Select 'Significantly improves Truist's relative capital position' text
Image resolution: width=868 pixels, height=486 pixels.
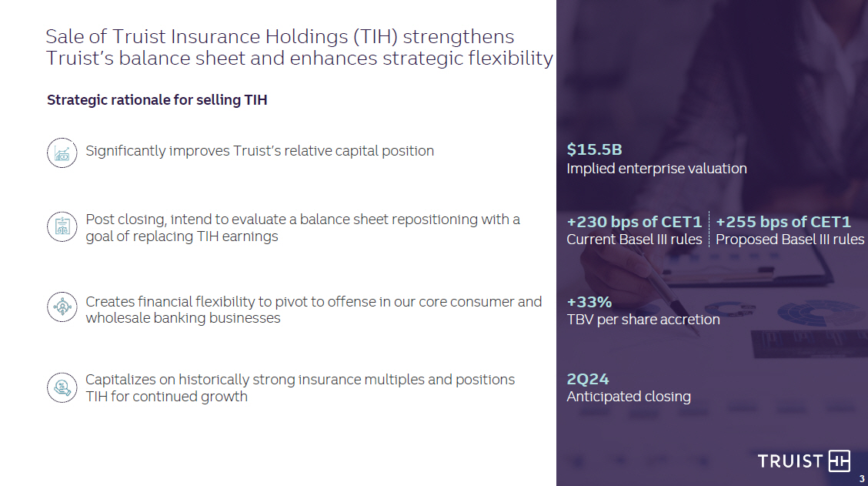pyautogui.click(x=259, y=151)
